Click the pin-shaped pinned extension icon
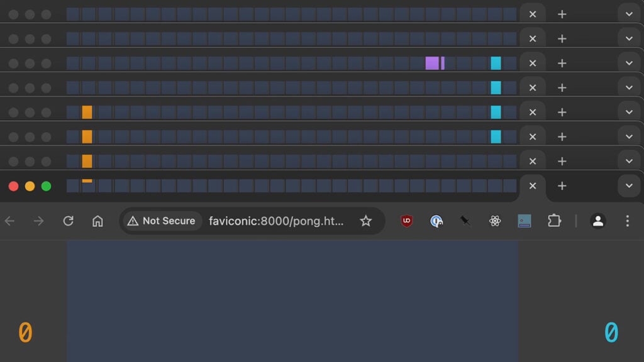 465,221
